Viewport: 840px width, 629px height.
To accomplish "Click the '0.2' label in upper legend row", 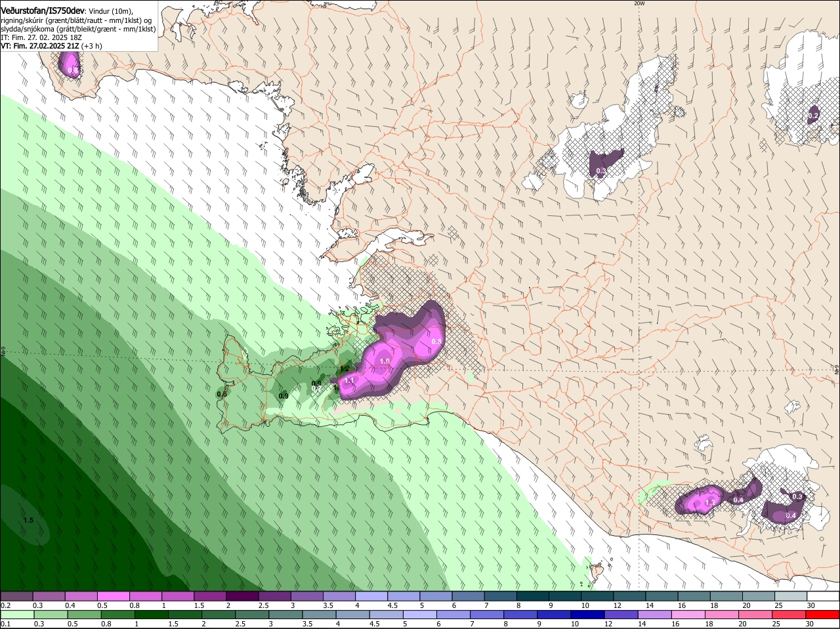I will [5, 605].
